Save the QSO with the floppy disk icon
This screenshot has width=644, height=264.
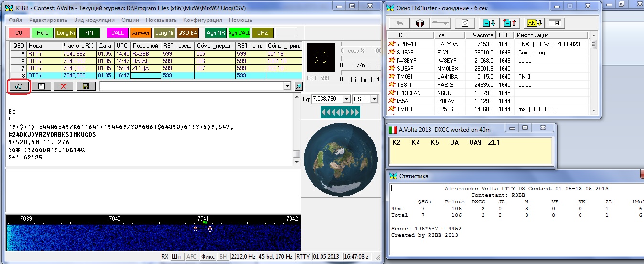86,86
